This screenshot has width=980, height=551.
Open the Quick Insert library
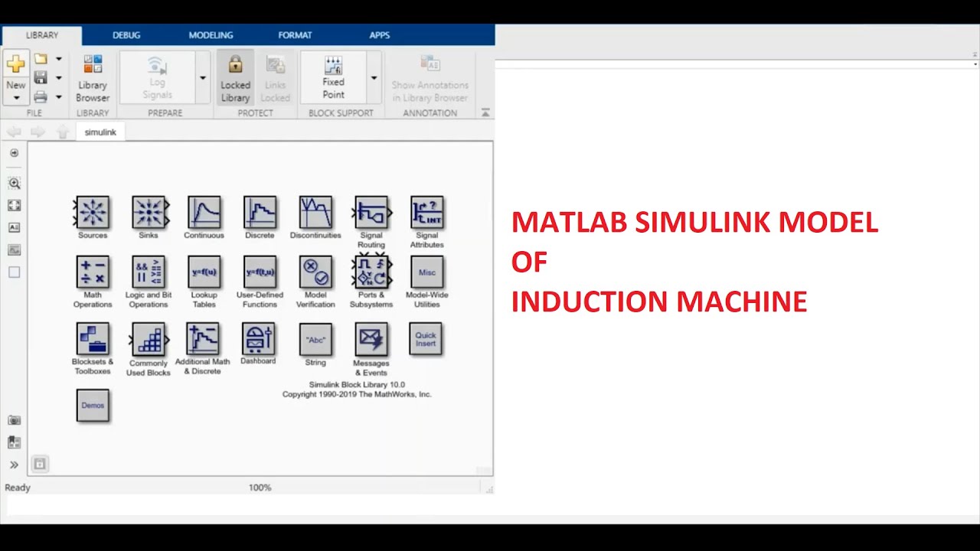(x=426, y=339)
